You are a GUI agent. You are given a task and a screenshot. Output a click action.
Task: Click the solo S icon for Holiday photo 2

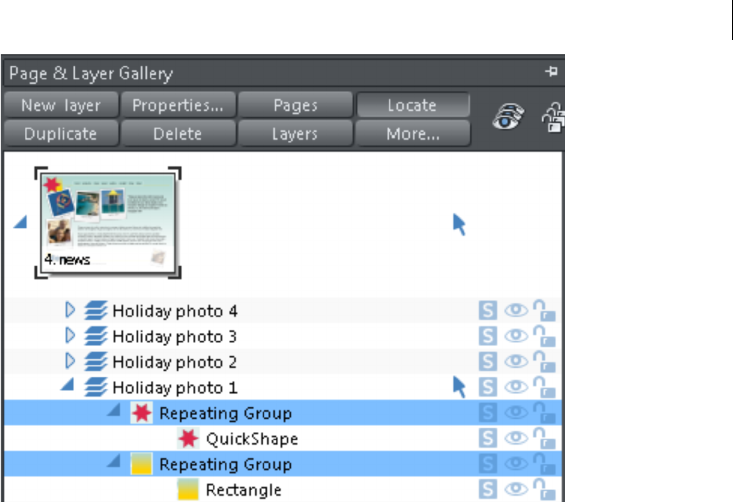tap(488, 361)
